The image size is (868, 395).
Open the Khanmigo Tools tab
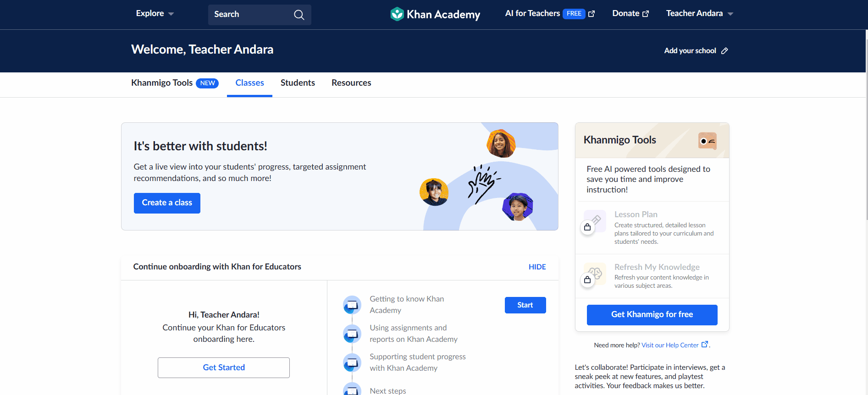tap(175, 83)
